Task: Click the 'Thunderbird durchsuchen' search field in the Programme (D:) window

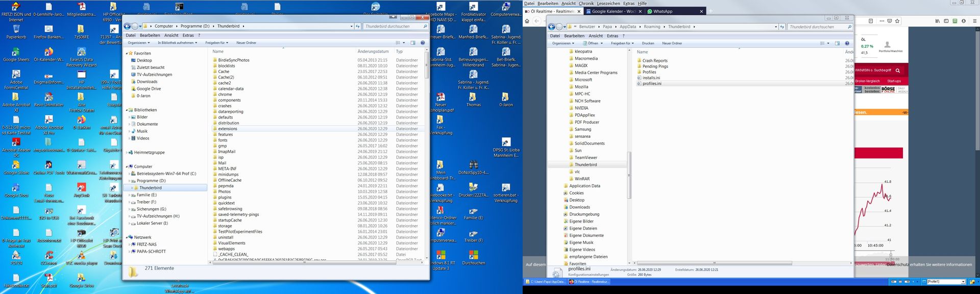Action: (x=392, y=26)
